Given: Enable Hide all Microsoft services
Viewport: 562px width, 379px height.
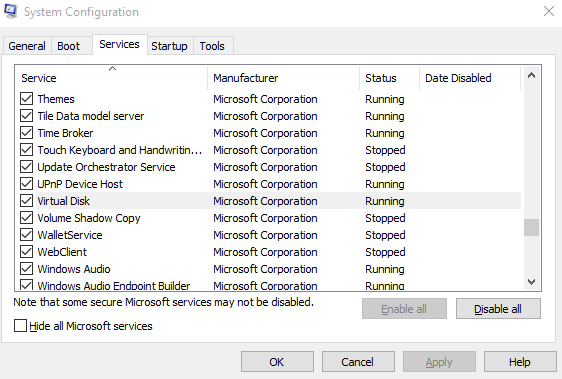Looking at the screenshot, I should pyautogui.click(x=20, y=326).
